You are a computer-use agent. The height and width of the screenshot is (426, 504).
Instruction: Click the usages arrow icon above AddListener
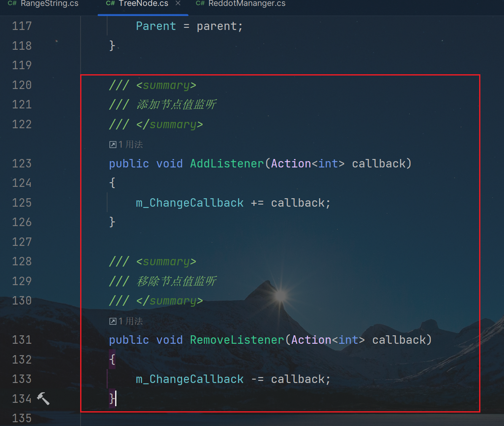tap(113, 145)
